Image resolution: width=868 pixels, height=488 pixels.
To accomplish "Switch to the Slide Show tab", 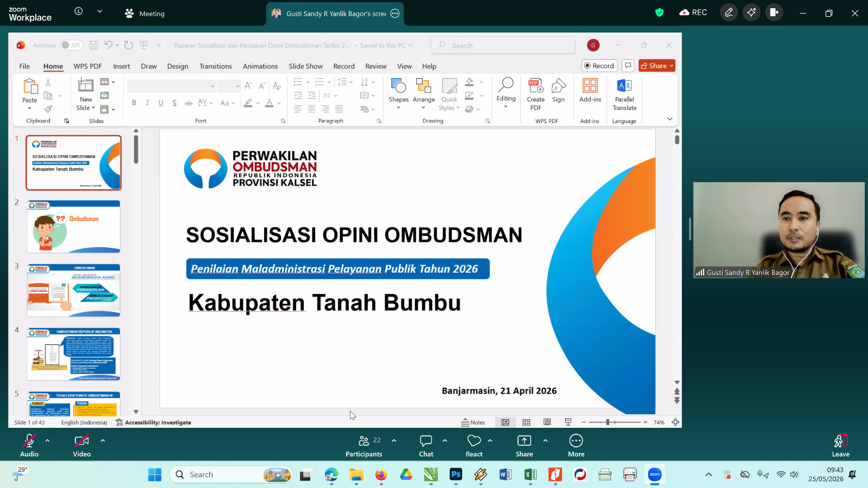I will click(305, 66).
